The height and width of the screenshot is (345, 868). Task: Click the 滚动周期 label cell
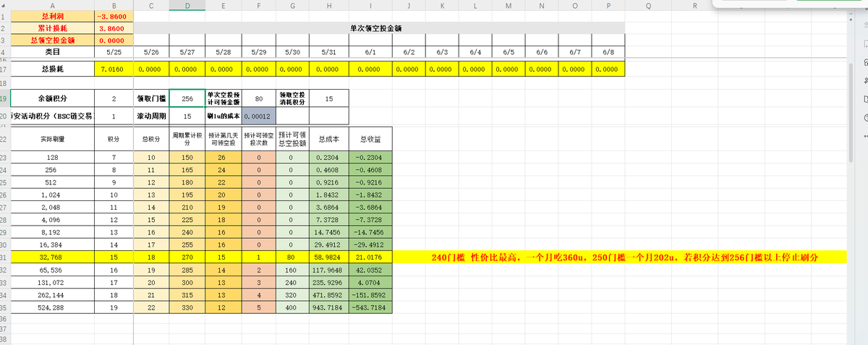(151, 115)
